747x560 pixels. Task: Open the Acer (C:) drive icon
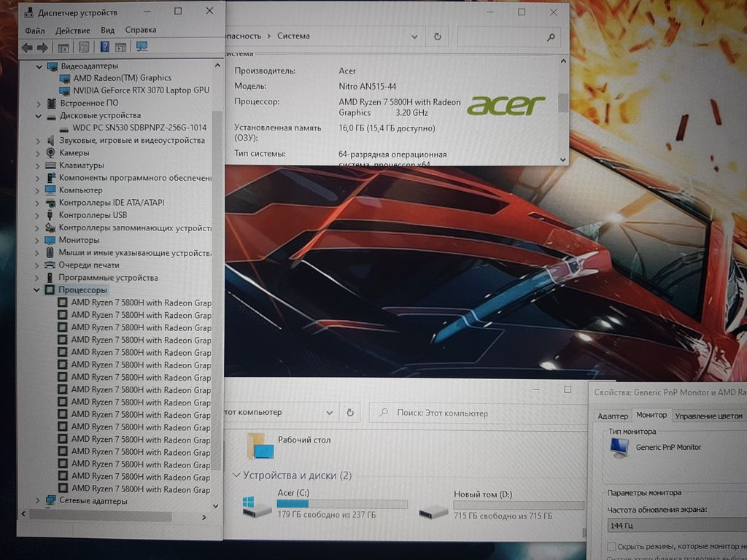tap(257, 505)
